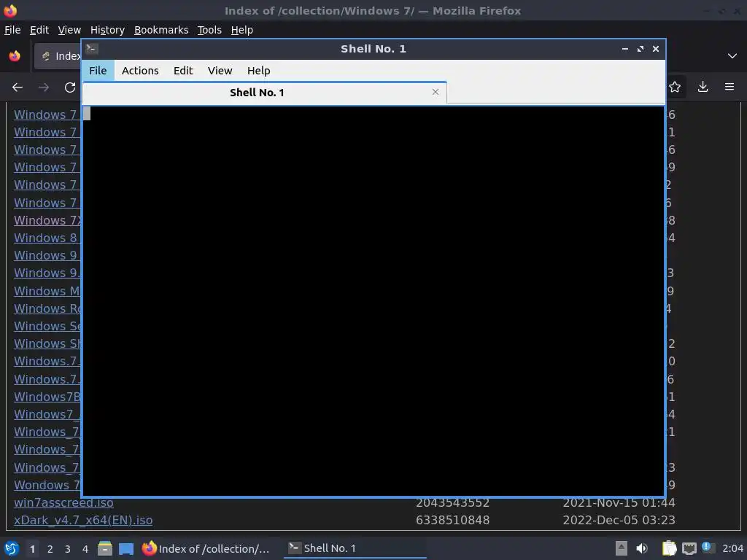Viewport: 747px width, 560px height.
Task: Open the clipboard manager tray icon
Action: (x=670, y=548)
